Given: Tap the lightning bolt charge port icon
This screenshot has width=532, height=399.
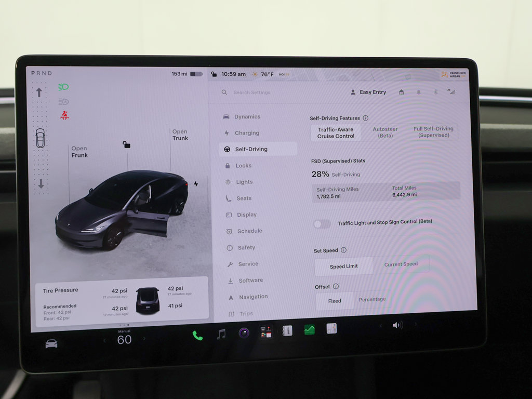Looking at the screenshot, I should click(196, 184).
